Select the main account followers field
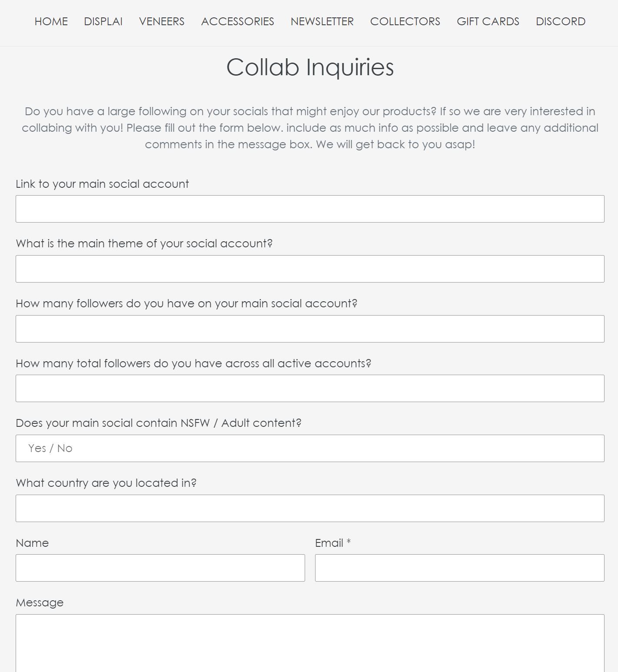The width and height of the screenshot is (618, 672). 310,329
